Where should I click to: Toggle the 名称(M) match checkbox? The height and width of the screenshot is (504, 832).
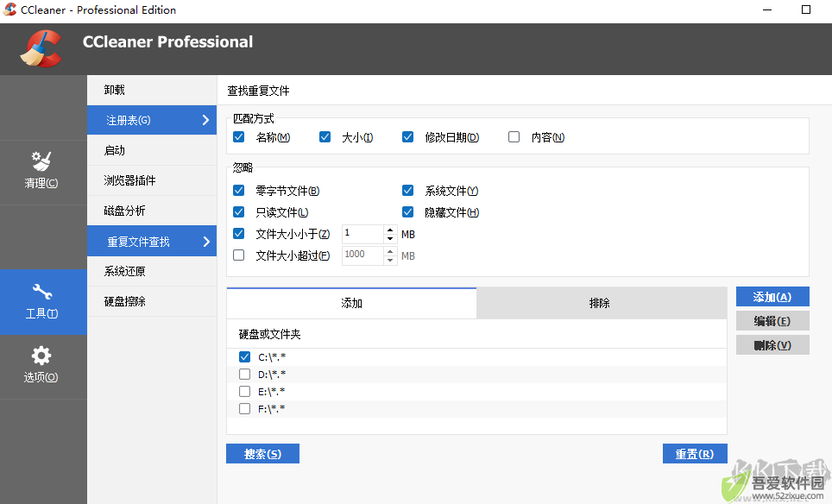tap(239, 137)
